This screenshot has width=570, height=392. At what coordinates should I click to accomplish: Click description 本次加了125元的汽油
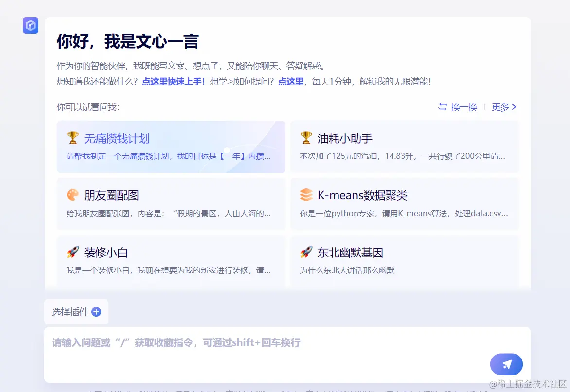tap(402, 156)
